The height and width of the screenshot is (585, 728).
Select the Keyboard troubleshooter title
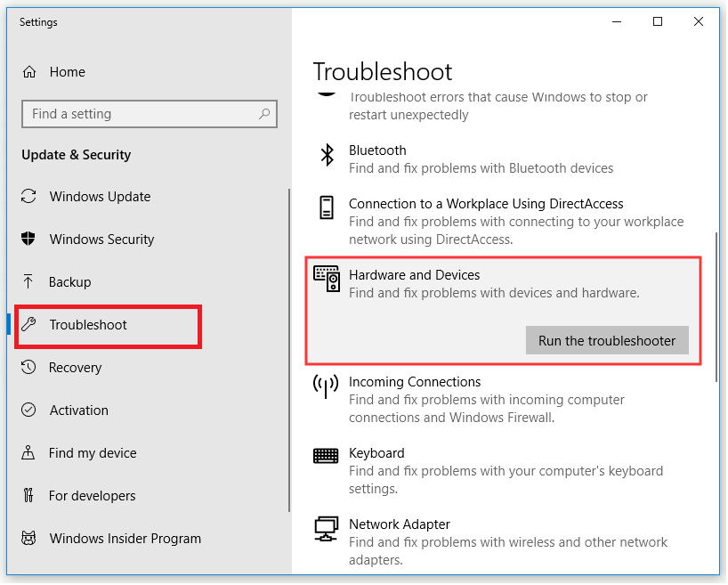pyautogui.click(x=377, y=453)
